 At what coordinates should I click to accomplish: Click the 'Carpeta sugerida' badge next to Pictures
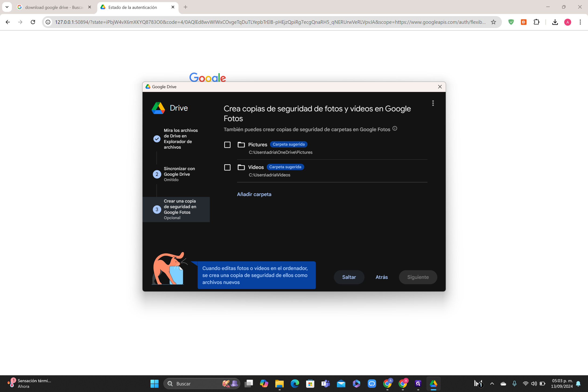[x=288, y=144]
